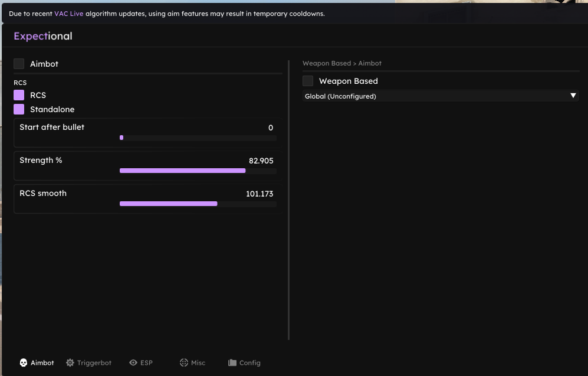588x376 pixels.
Task: Select the Triggerbot gear icon
Action: (x=70, y=362)
